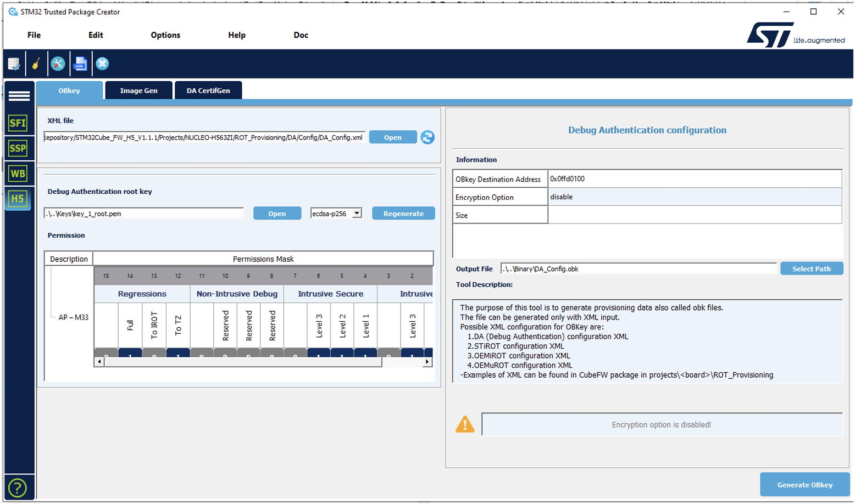Toggle Intrusive Secure Level 2 bit 5
This screenshot has width=855, height=504.
tap(342, 353)
